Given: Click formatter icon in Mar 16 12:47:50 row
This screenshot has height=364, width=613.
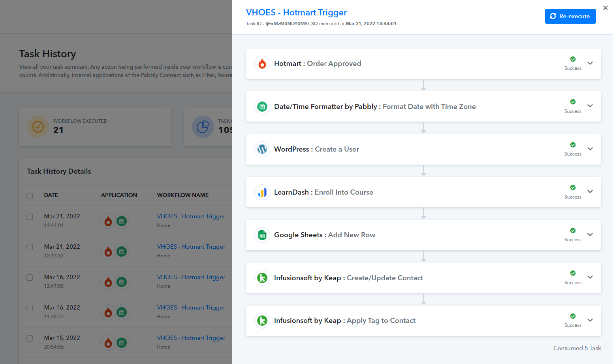Looking at the screenshot, I should click(122, 282).
